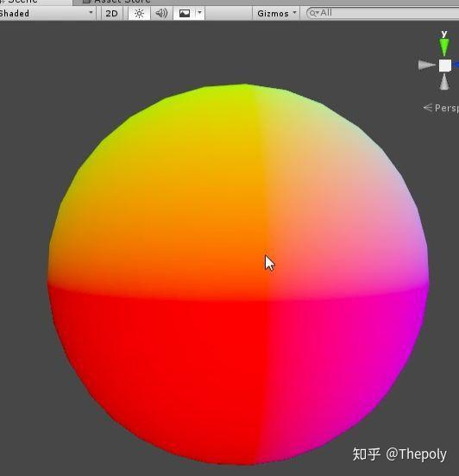This screenshot has width=459, height=476.
Task: Click the gizmo center white cube
Action: [445, 66]
